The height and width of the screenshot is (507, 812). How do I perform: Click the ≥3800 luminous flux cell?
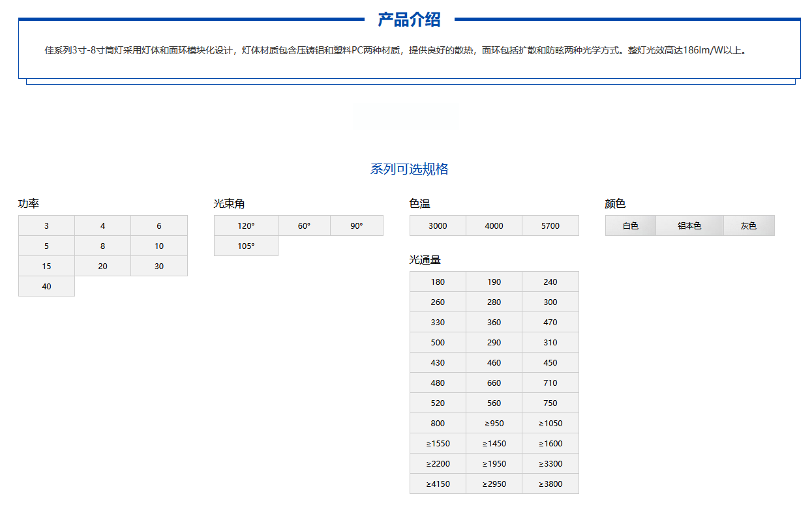pos(550,484)
